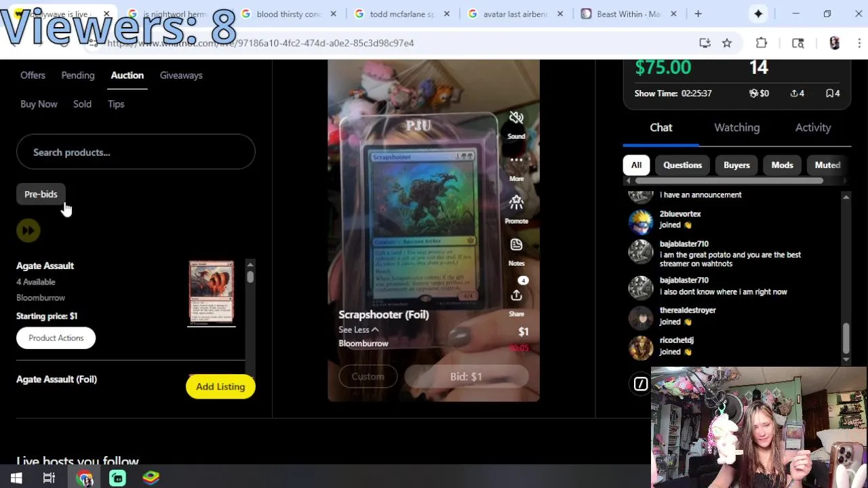This screenshot has width=868, height=488.
Task: Click username ricochetdj in chat
Action: click(676, 340)
